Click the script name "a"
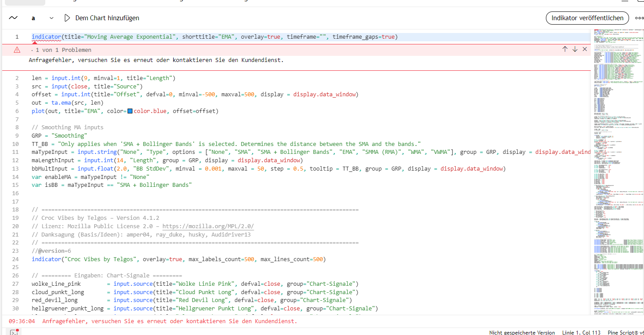The width and height of the screenshot is (644, 335). click(33, 18)
